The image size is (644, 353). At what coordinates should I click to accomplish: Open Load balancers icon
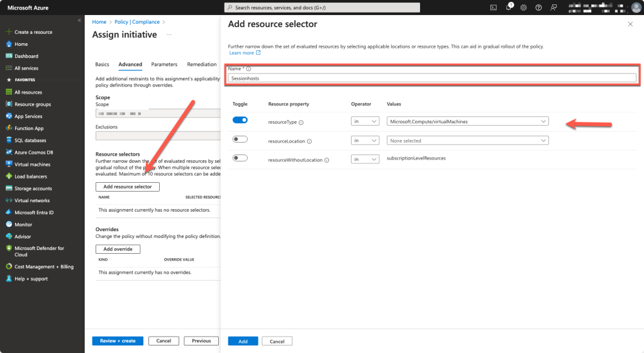pyautogui.click(x=9, y=176)
